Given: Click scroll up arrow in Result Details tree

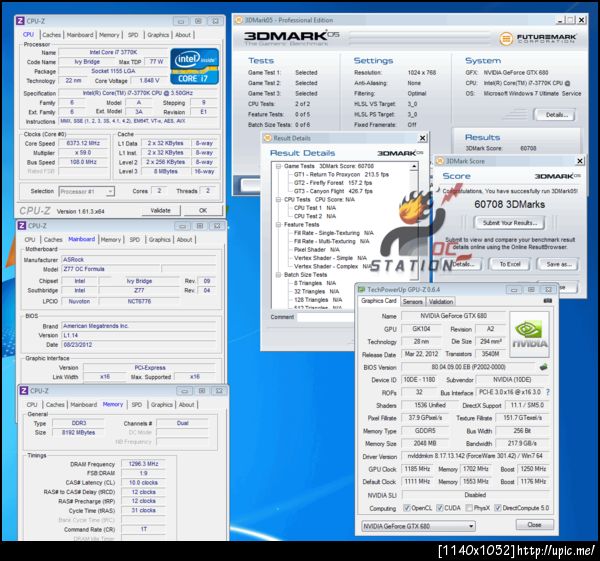Looking at the screenshot, I should pos(414,166).
